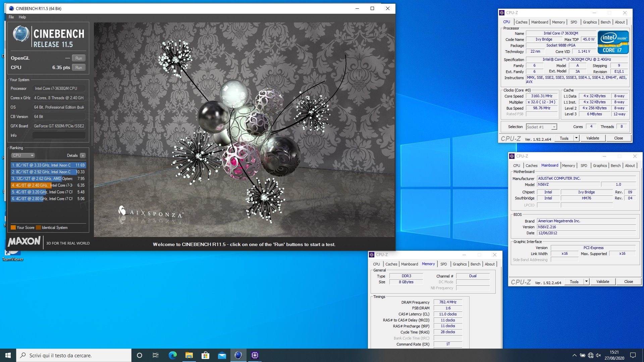The height and width of the screenshot is (362, 644).
Task: Click Memory CPU-Z window title icon
Action: click(x=372, y=255)
